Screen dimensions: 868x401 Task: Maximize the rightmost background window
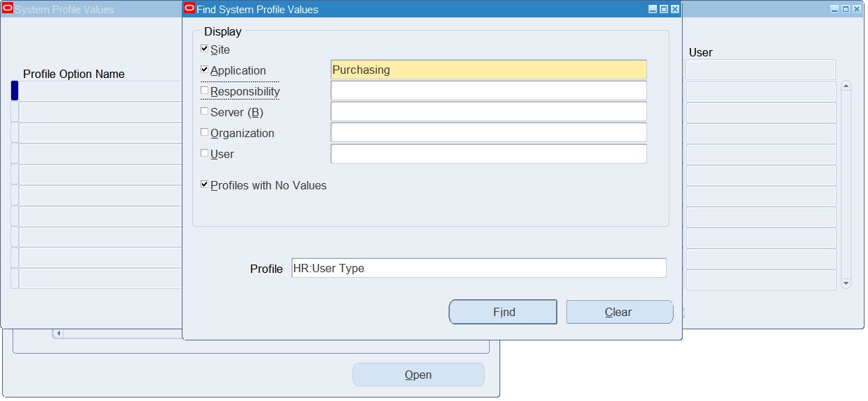[x=846, y=8]
